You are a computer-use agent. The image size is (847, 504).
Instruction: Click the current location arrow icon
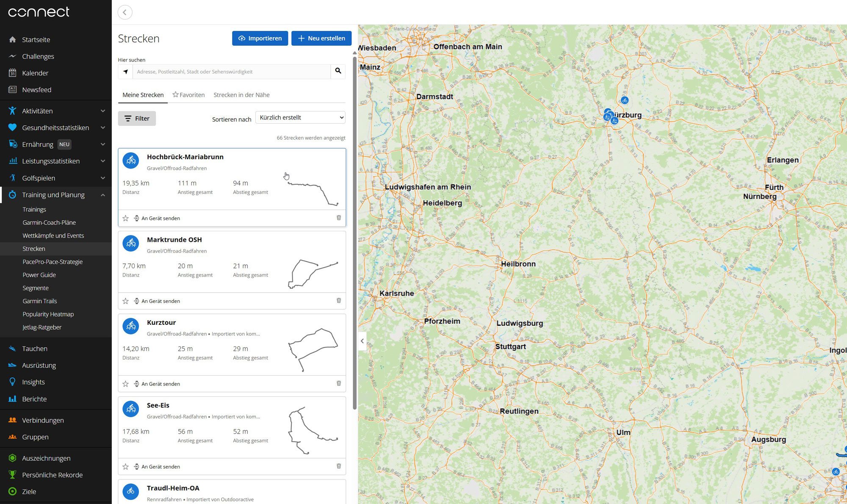(x=125, y=72)
